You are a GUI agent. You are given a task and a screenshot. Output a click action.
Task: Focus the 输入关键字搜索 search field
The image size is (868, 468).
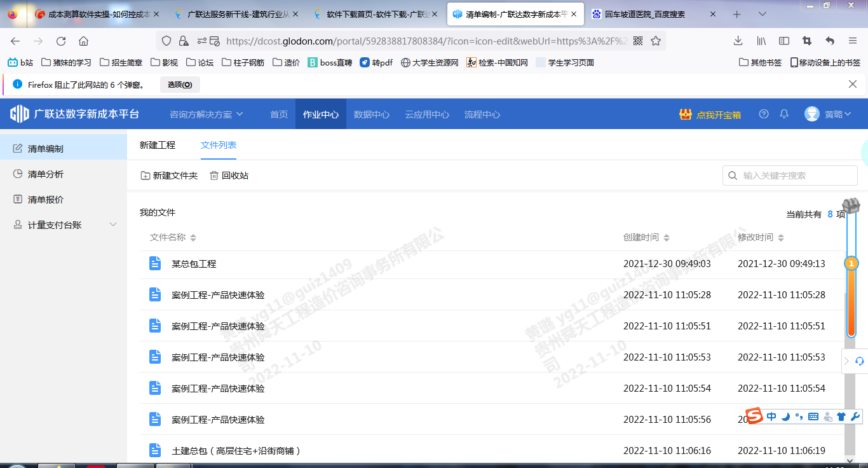[x=790, y=175]
